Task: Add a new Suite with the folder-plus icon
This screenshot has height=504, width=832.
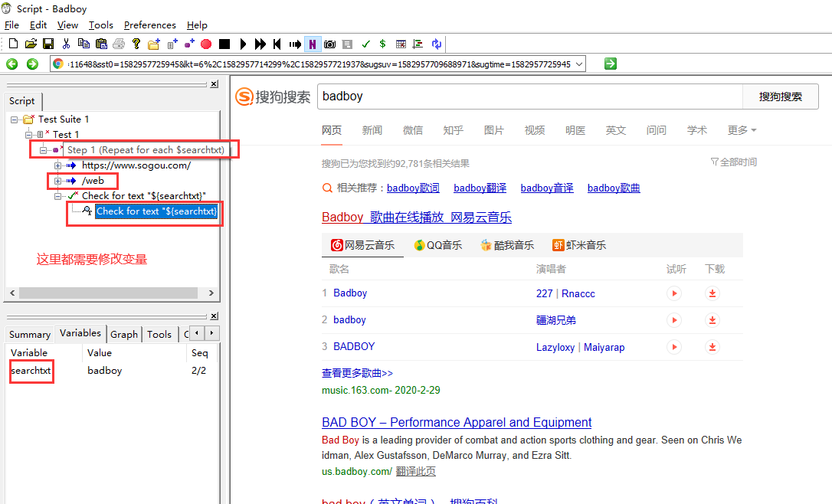Action: (x=154, y=44)
